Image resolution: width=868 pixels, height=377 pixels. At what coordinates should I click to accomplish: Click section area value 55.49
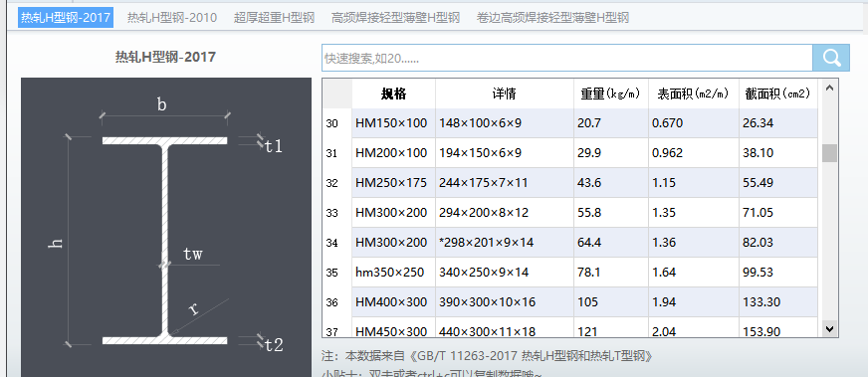tap(777, 183)
